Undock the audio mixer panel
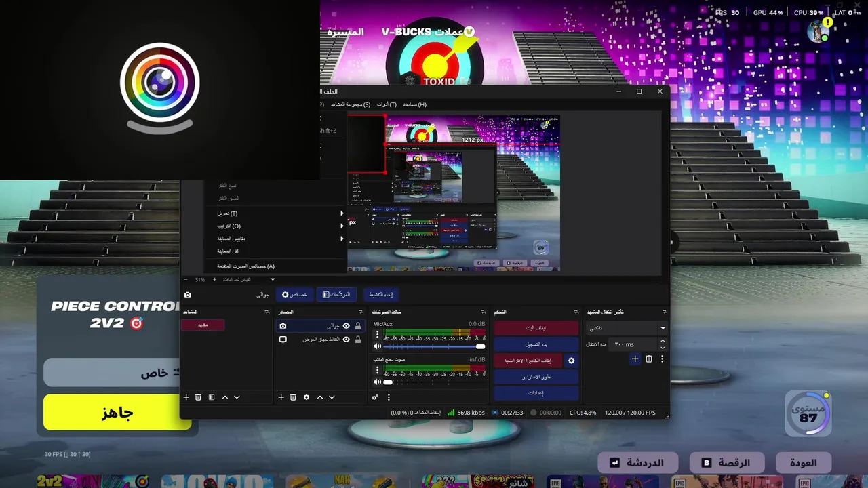This screenshot has width=868, height=488. 483,312
